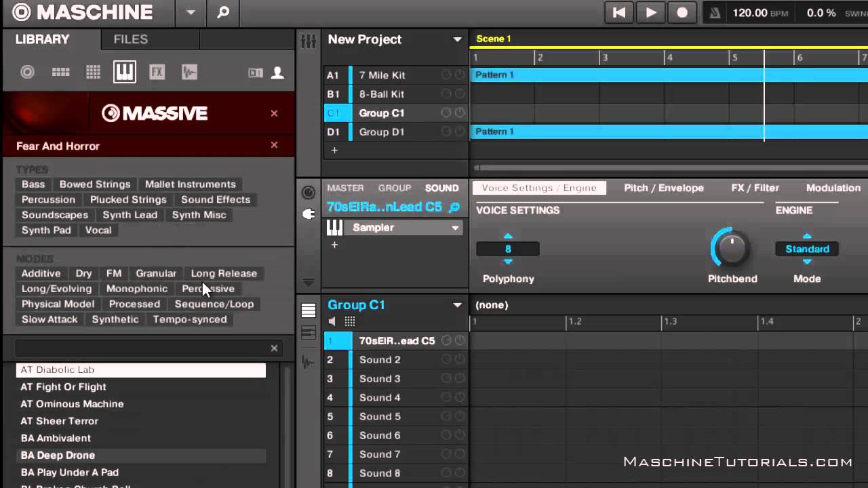This screenshot has width=868, height=488.
Task: Click the metronome icon beside tempo
Action: (x=715, y=13)
